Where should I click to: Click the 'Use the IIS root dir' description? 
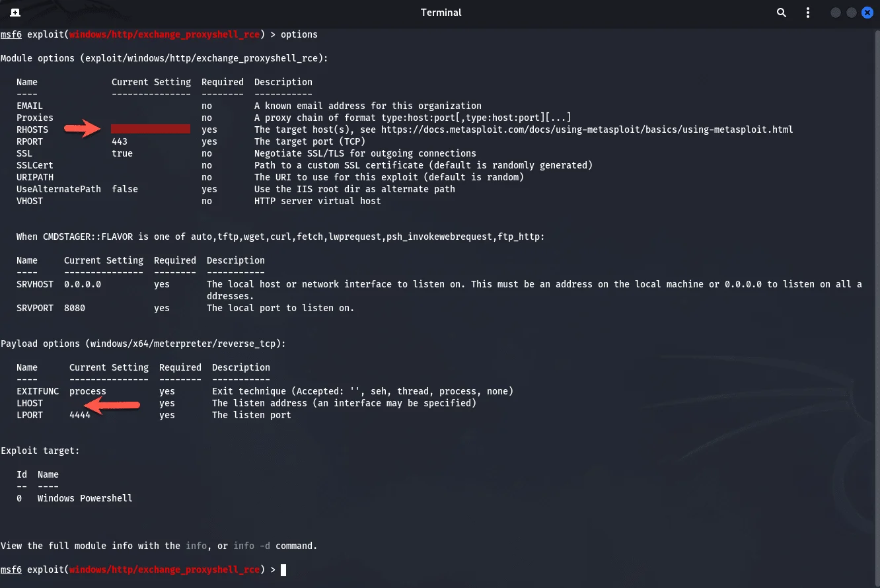click(355, 189)
